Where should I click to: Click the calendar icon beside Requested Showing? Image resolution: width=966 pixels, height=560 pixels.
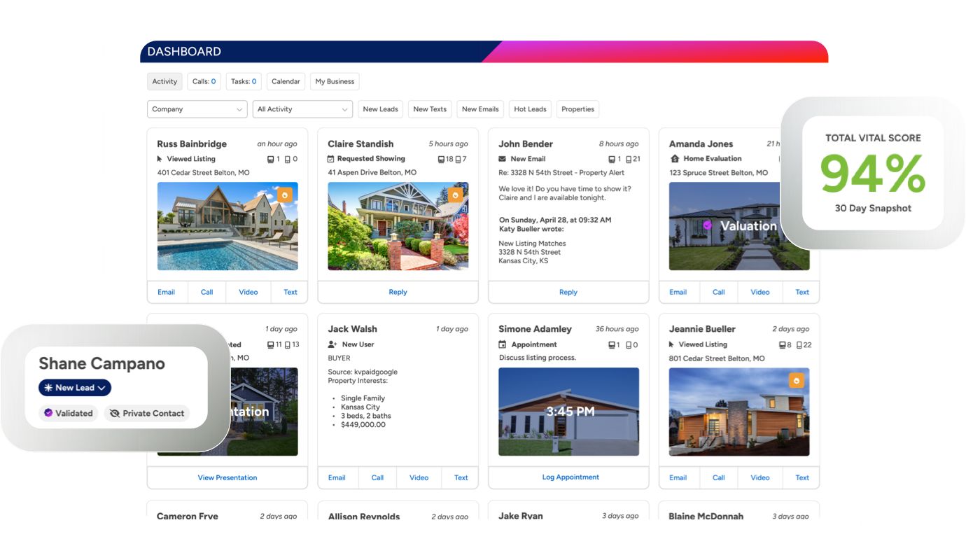331,158
